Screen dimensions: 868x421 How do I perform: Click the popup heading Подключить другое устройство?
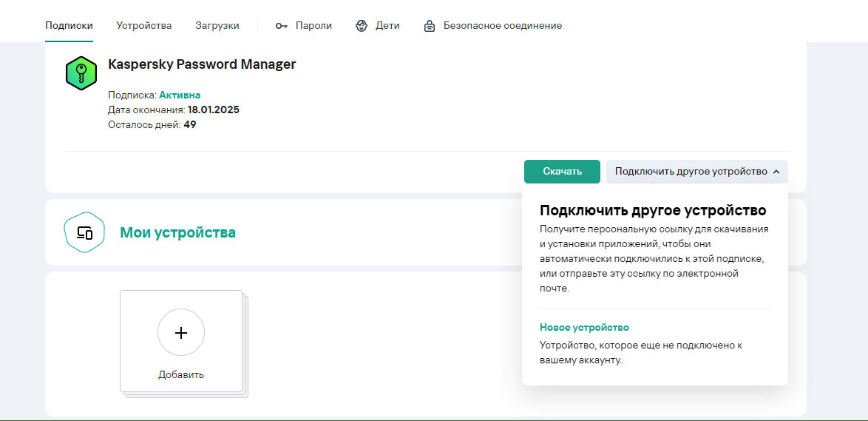pos(653,210)
